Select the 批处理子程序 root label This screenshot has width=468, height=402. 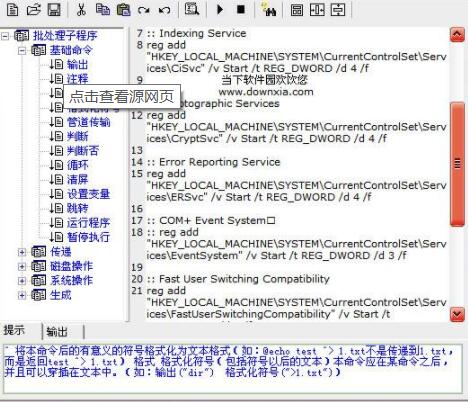click(65, 36)
